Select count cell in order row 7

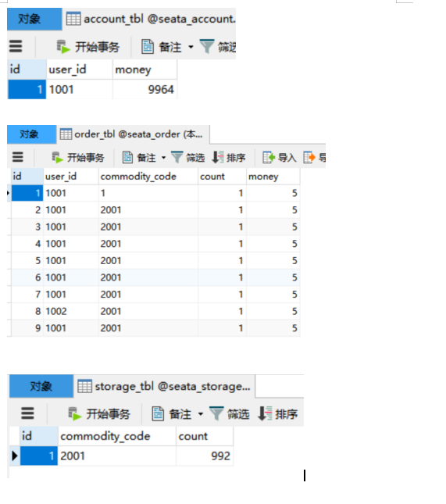pos(222,295)
